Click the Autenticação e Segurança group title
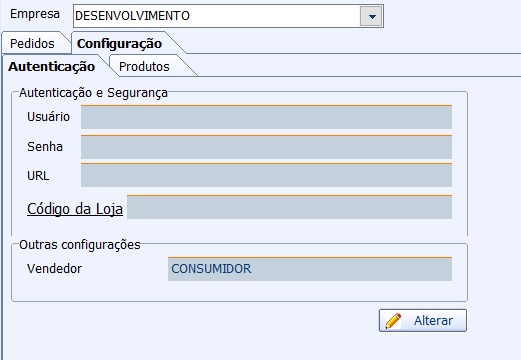The image size is (521, 360). tap(93, 93)
